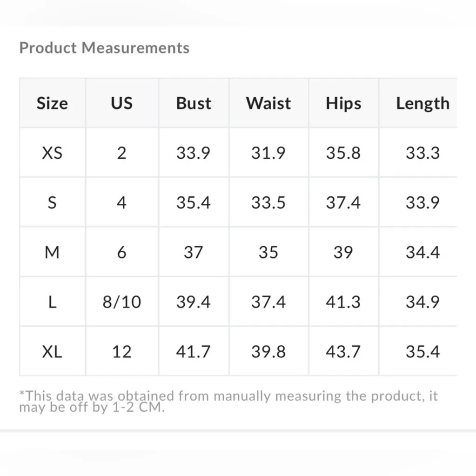Viewport: 476px width, 476px height.
Task: Click the S bust value 35.4
Action: 193,203
